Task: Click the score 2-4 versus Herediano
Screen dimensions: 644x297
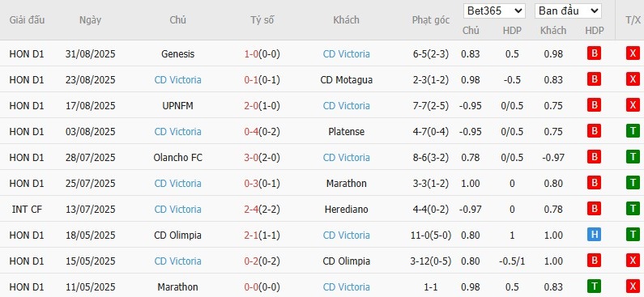Action: pos(251,209)
